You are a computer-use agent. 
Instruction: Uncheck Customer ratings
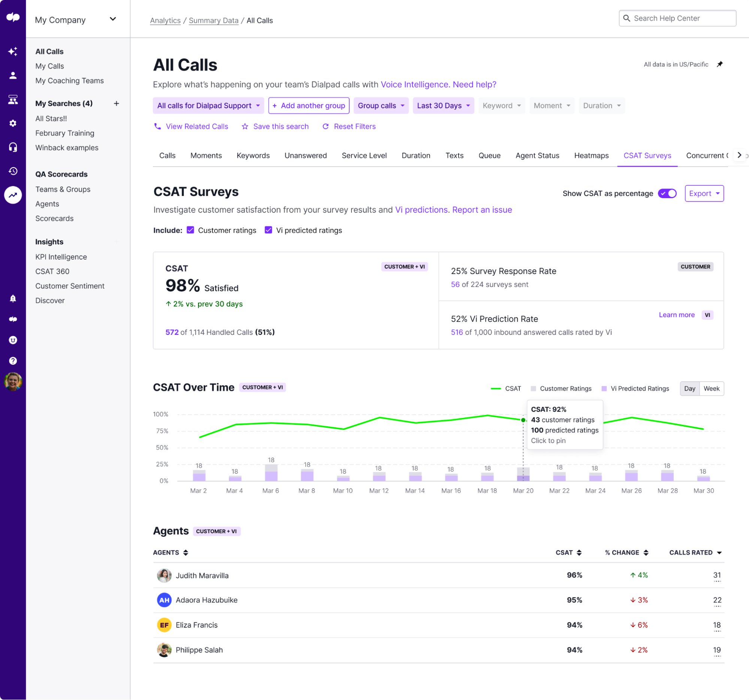[x=191, y=230]
